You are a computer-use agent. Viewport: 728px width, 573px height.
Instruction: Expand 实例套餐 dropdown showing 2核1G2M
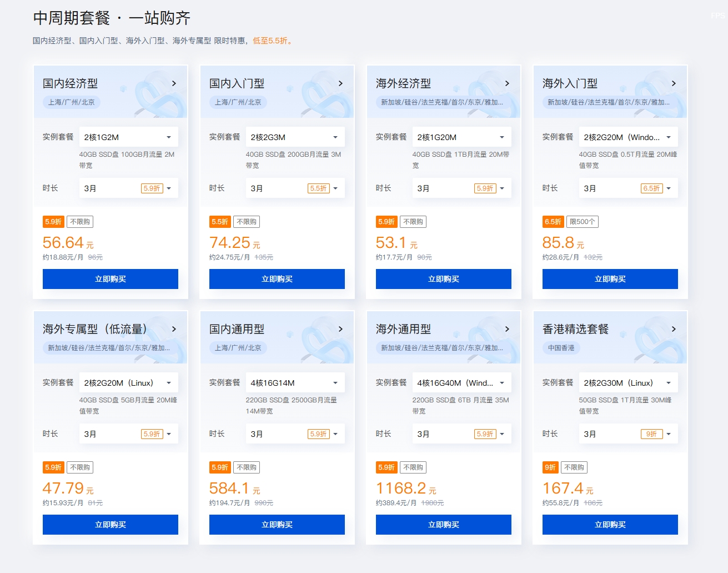[x=128, y=137]
